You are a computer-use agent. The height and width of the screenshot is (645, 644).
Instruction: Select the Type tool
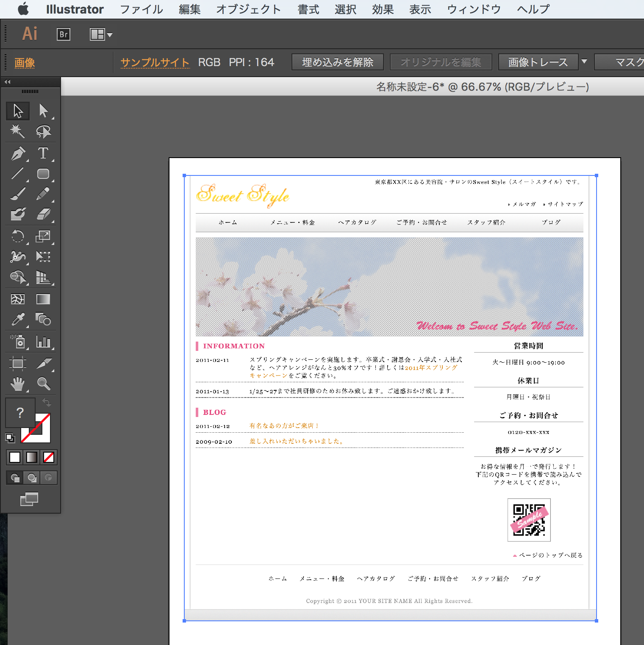pyautogui.click(x=43, y=153)
